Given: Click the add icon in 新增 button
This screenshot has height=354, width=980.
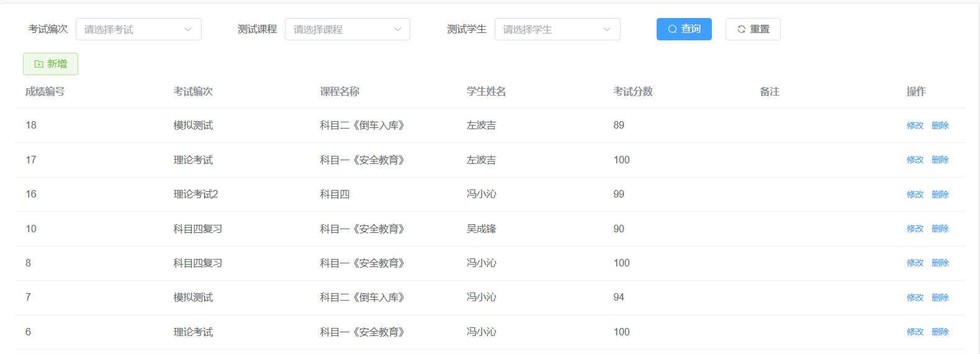Looking at the screenshot, I should 39,64.
